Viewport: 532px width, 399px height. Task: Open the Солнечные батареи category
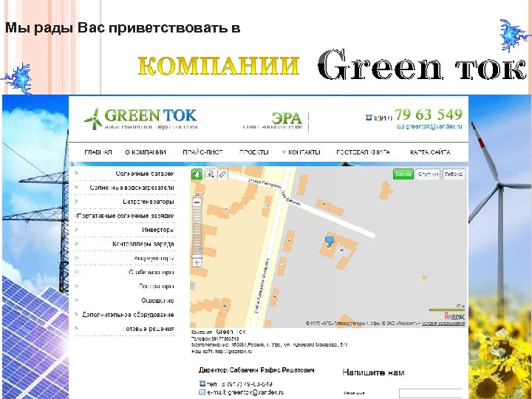coord(145,174)
